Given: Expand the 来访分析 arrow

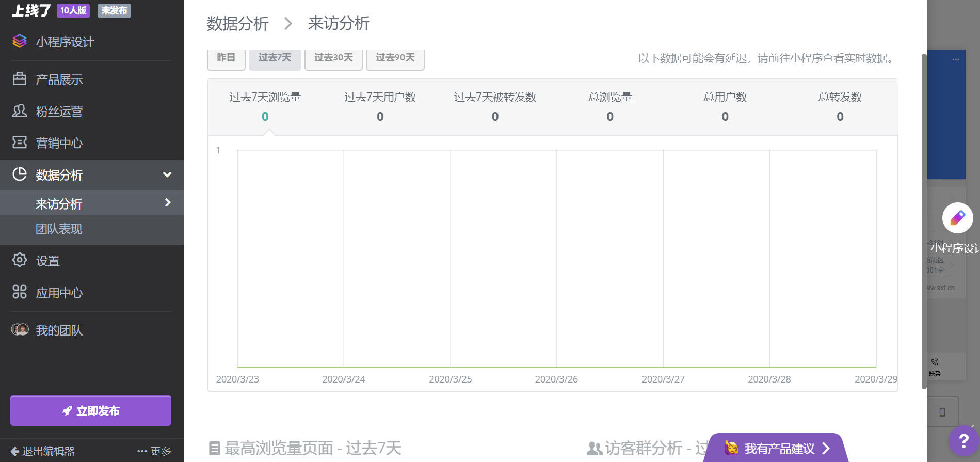Looking at the screenshot, I should pyautogui.click(x=168, y=203).
